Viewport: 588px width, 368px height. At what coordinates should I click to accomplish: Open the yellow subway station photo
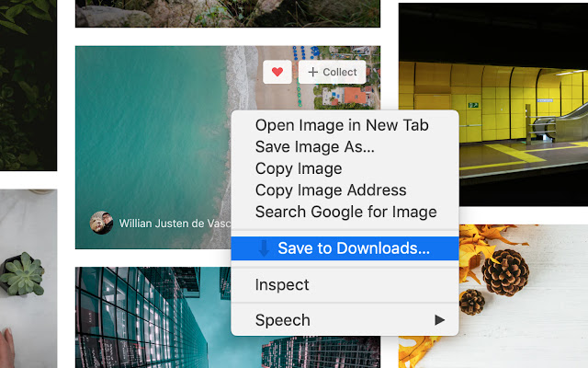pyautogui.click(x=493, y=104)
